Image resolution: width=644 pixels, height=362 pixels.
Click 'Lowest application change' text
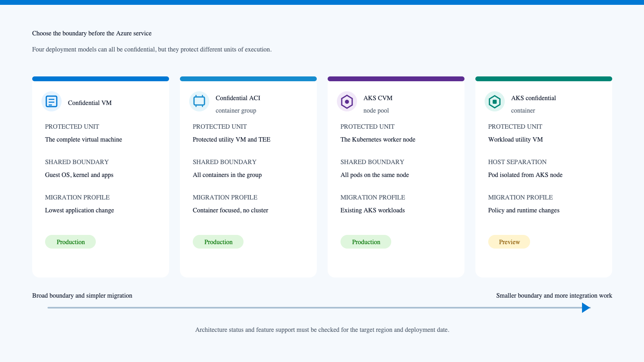(x=79, y=210)
